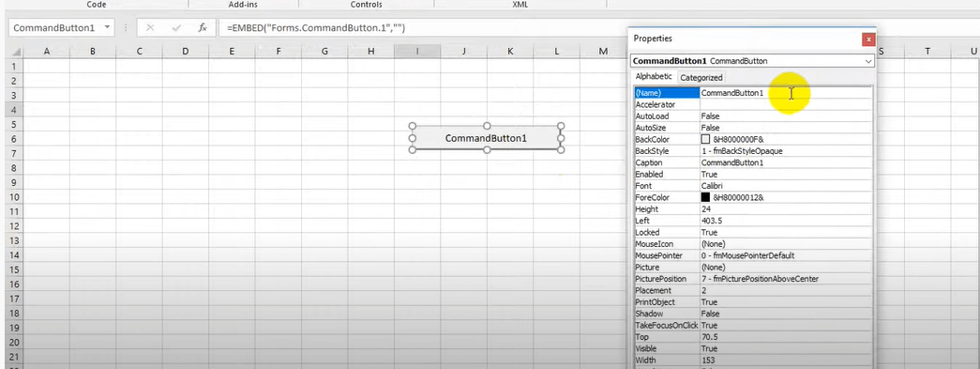Select the Locked property value True
980x369 pixels.
coord(786,232)
